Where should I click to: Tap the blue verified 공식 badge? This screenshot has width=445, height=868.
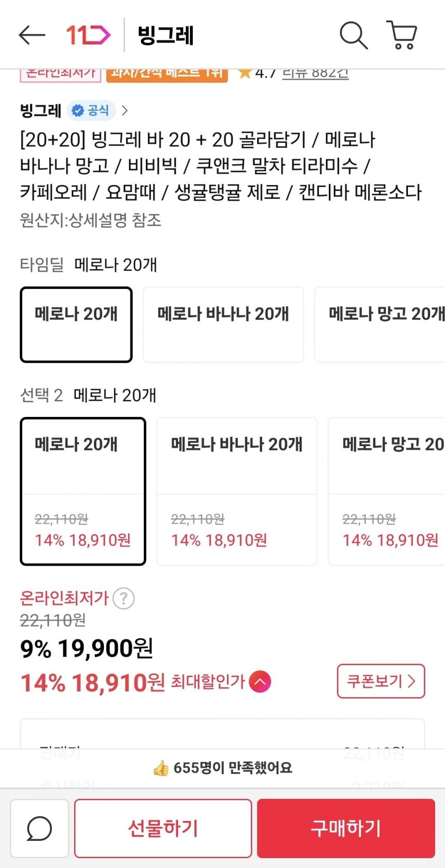(91, 111)
